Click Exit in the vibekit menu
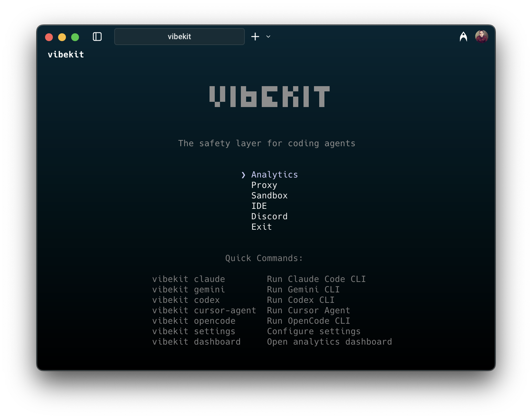 [261, 227]
